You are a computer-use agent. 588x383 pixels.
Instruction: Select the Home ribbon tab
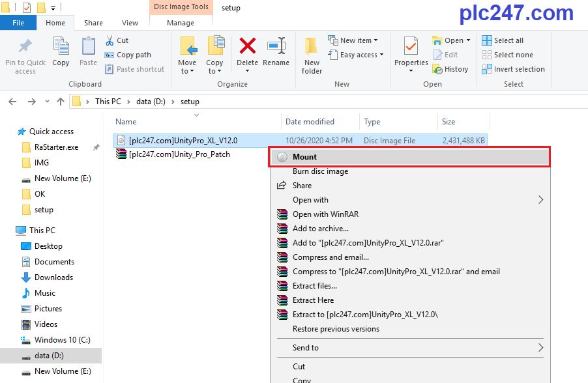tap(55, 23)
